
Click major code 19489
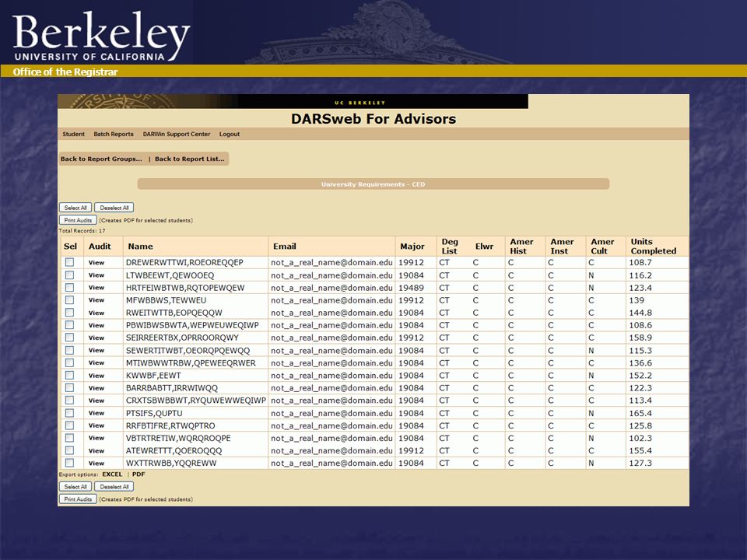[x=411, y=288]
